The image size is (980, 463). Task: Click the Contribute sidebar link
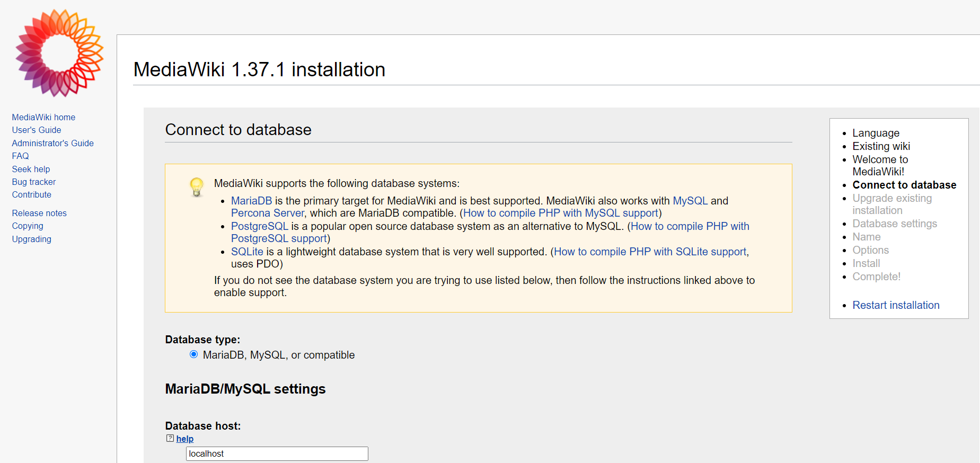pyautogui.click(x=32, y=194)
